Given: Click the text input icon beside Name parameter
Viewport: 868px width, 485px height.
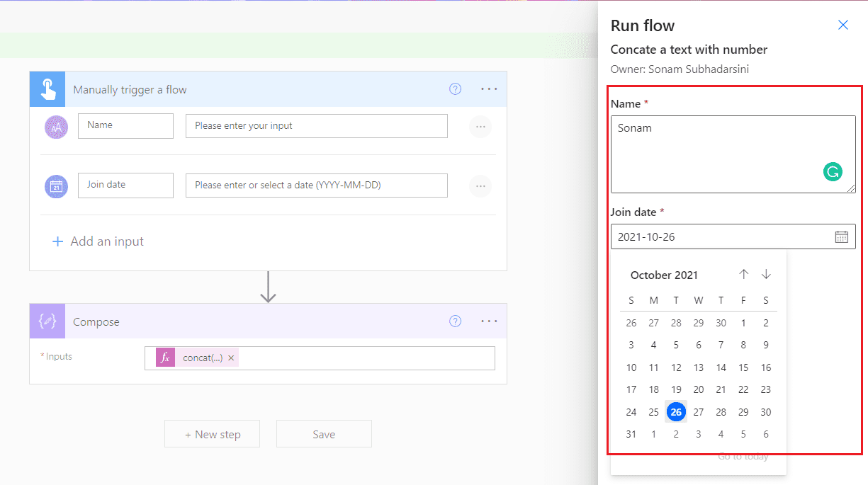Looking at the screenshot, I should [56, 126].
